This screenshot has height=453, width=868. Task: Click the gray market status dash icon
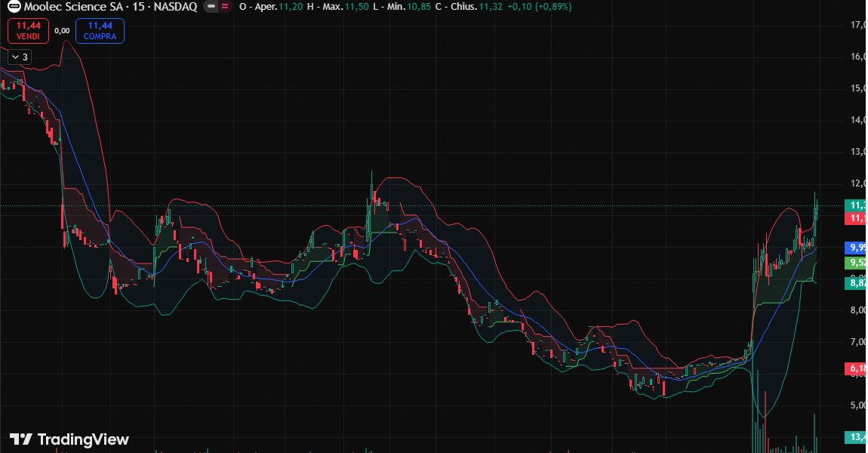211,8
